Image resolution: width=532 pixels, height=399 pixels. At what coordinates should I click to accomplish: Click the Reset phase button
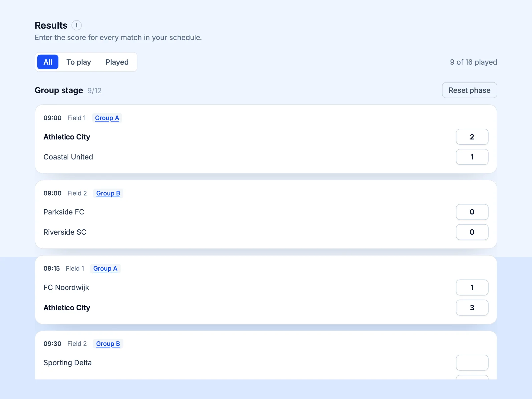[469, 90]
